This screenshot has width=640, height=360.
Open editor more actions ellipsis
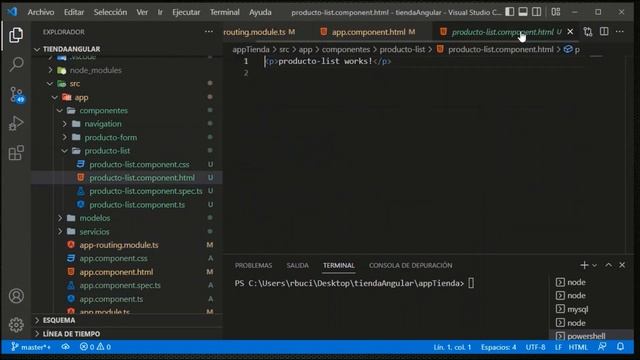(x=620, y=32)
